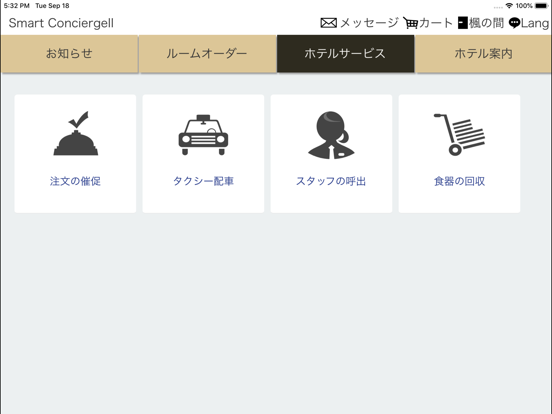The image size is (552, 414).
Task: Tap the 楓の間 room label
Action: click(486, 23)
